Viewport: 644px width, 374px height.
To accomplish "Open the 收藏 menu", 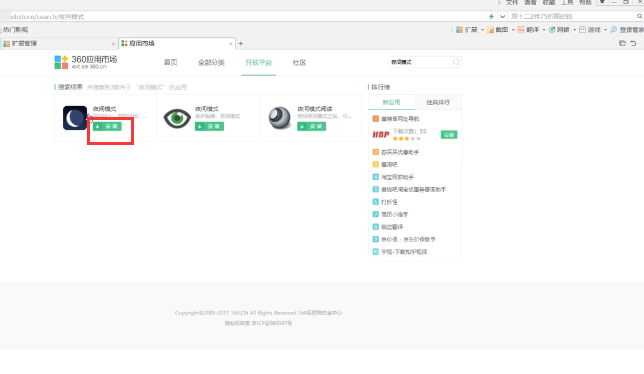I will click(549, 2).
